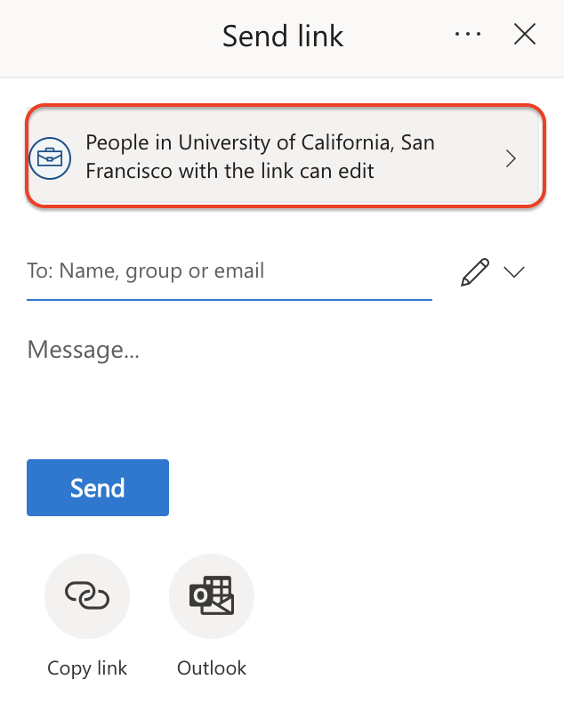Expand the permission dropdown beside the pencil
This screenshot has width=564, height=728.
pyautogui.click(x=514, y=272)
